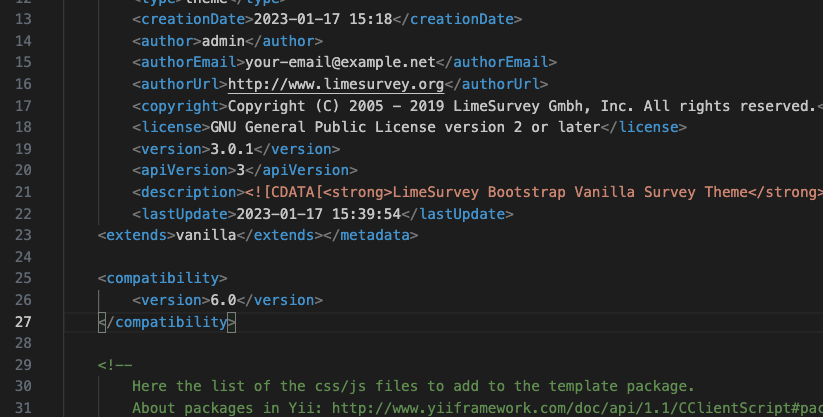Select line number 25 in gutter
Image resolution: width=823 pixels, height=417 pixels.
point(24,278)
